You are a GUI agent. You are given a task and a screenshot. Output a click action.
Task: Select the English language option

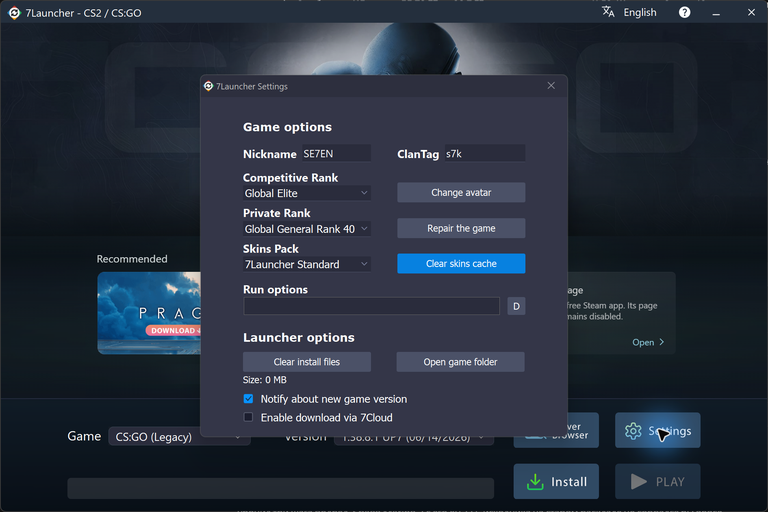click(640, 12)
